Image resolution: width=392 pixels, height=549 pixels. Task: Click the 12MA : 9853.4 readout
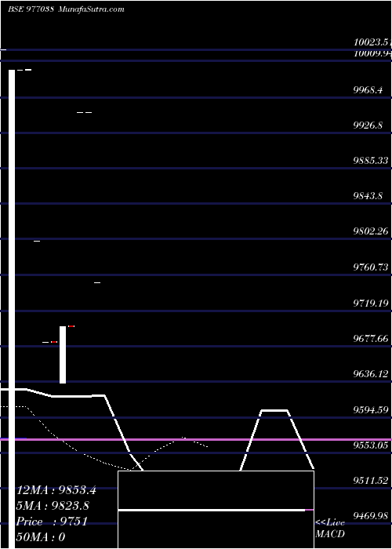[x=56, y=490]
